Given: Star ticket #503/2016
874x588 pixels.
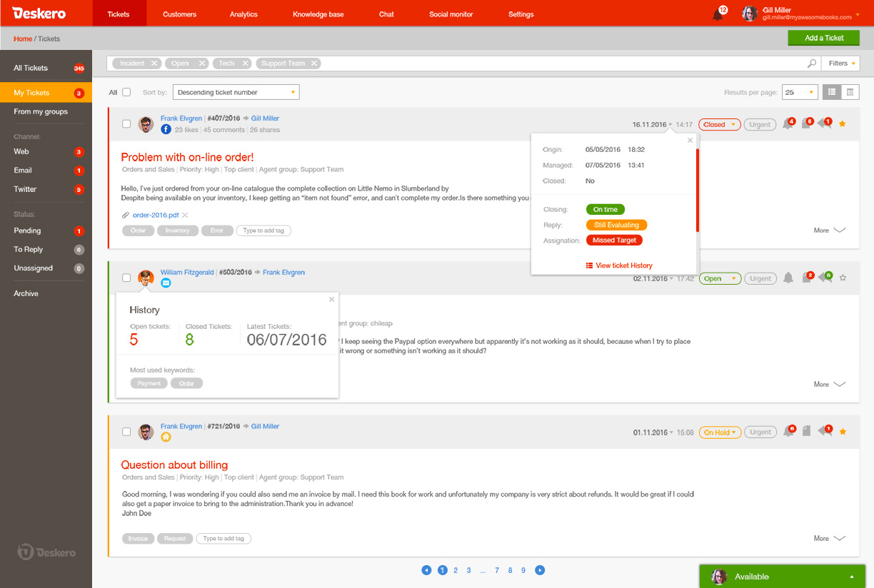Looking at the screenshot, I should click(843, 278).
